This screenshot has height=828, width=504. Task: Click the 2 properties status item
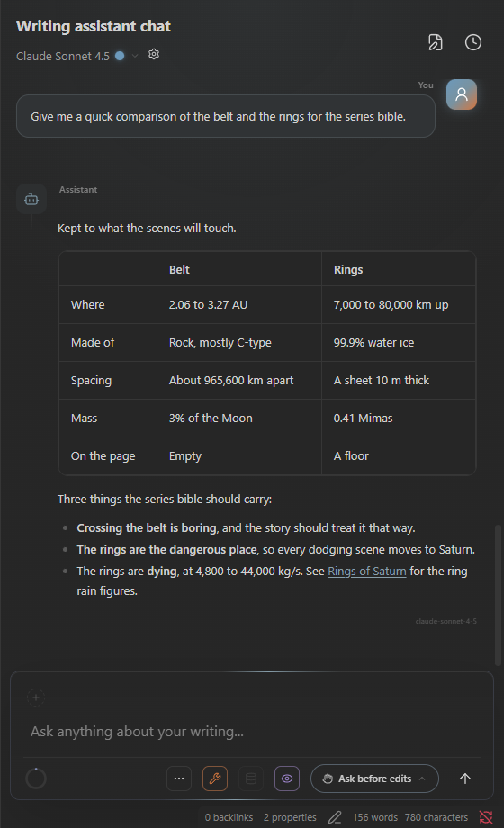coord(290,817)
